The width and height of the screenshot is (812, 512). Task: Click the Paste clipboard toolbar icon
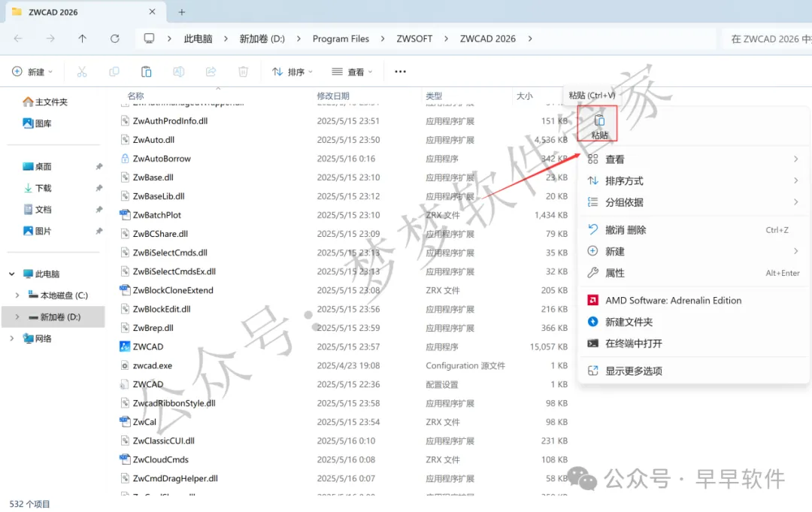click(147, 72)
